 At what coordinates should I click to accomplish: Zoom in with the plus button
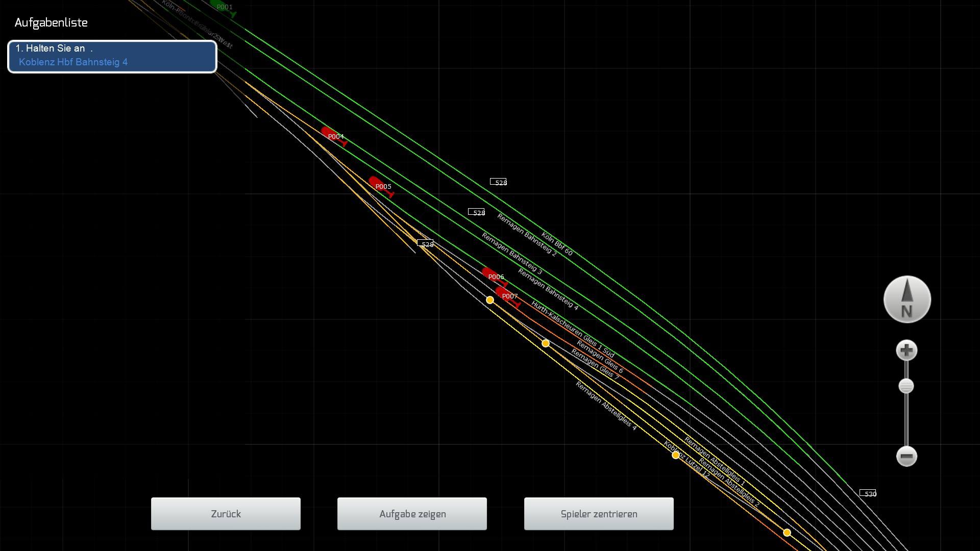point(906,350)
